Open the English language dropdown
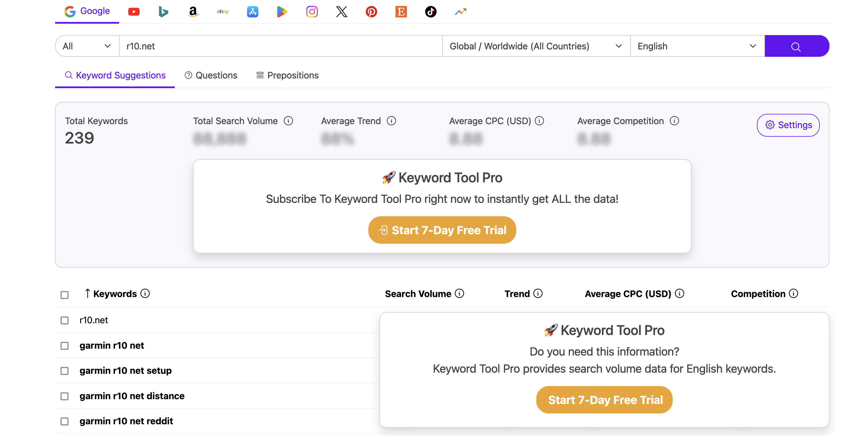Screen dimensions: 868x436 click(697, 46)
